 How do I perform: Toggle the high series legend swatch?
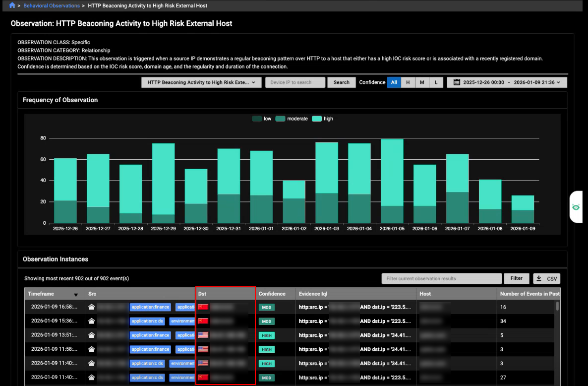click(316, 119)
